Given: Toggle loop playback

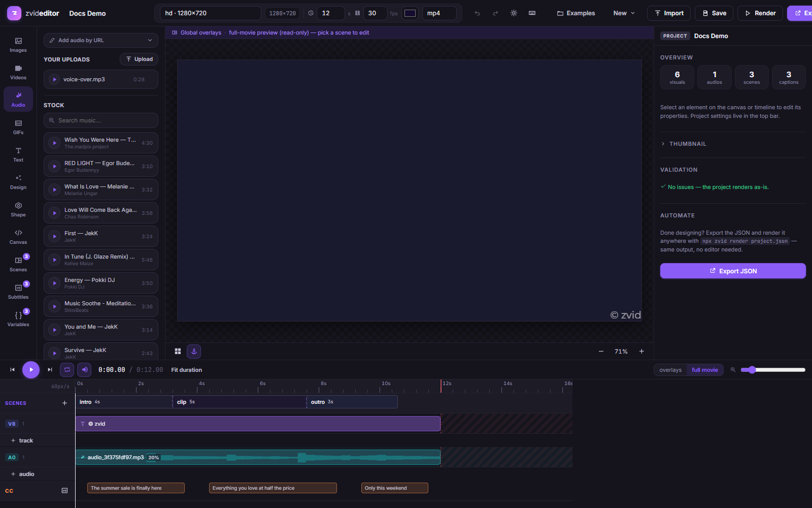Looking at the screenshot, I should (x=67, y=370).
